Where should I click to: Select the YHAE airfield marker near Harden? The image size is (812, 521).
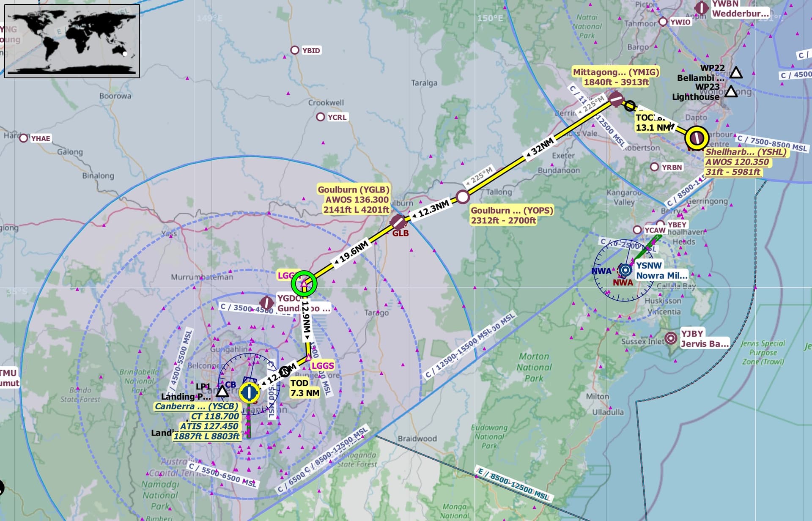point(24,138)
